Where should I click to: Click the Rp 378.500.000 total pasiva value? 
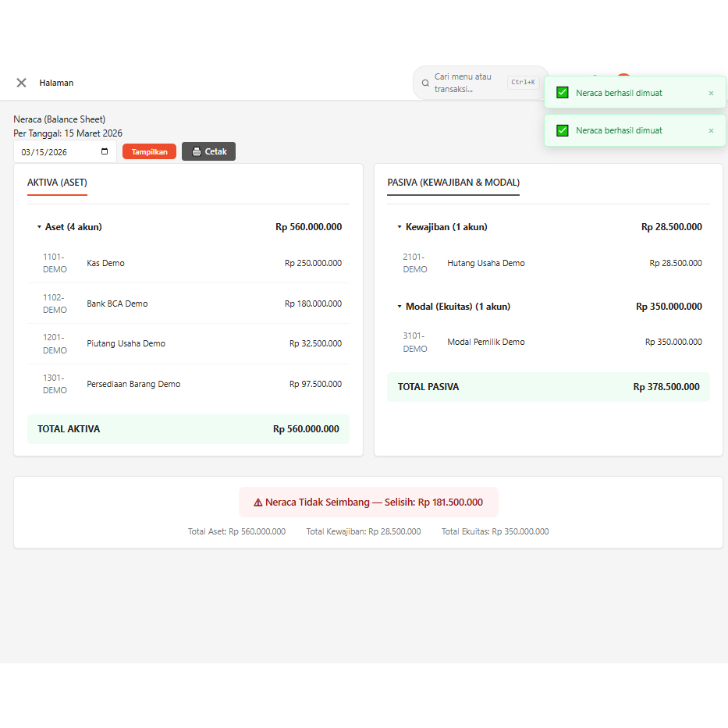click(x=666, y=387)
